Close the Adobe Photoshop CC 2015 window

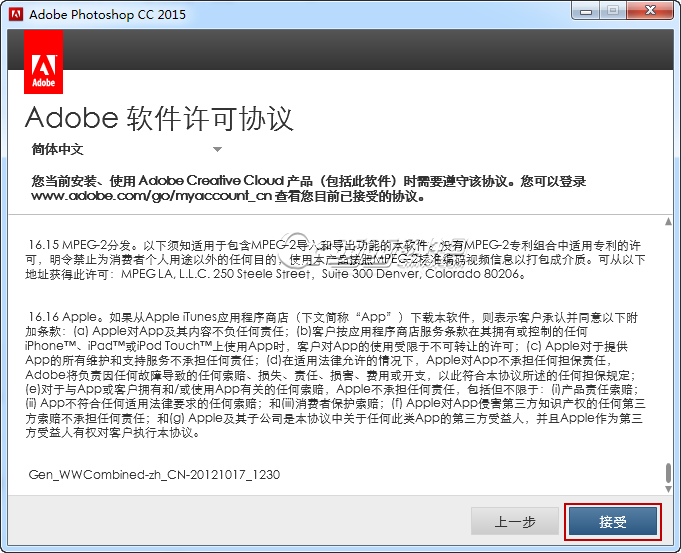(x=650, y=11)
